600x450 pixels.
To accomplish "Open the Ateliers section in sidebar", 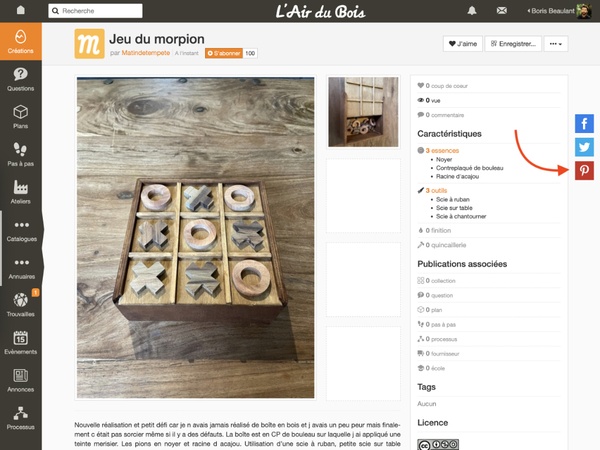I will [20, 191].
